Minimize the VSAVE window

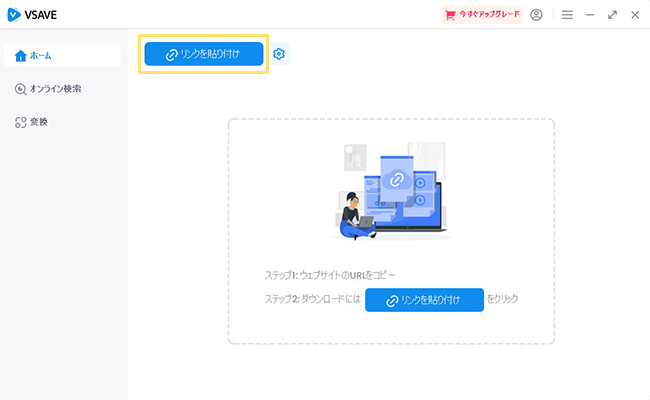point(590,15)
